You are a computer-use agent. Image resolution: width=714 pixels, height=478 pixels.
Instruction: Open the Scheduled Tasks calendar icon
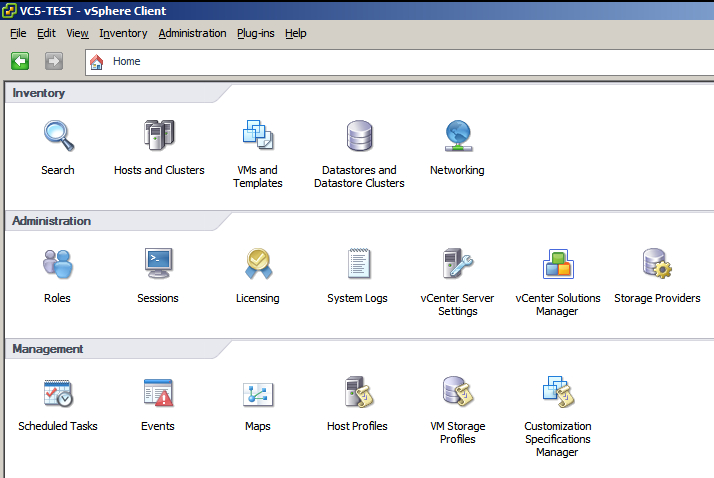click(x=58, y=393)
